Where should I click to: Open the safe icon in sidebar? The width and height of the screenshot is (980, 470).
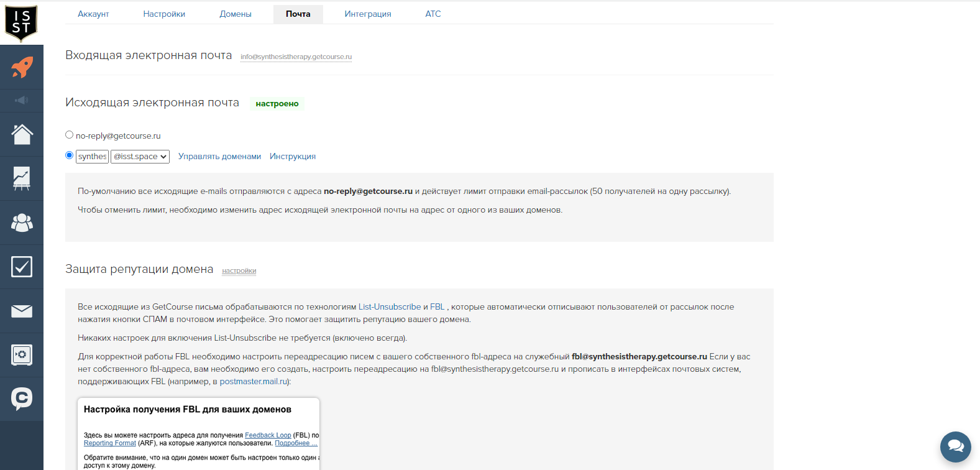tap(22, 355)
